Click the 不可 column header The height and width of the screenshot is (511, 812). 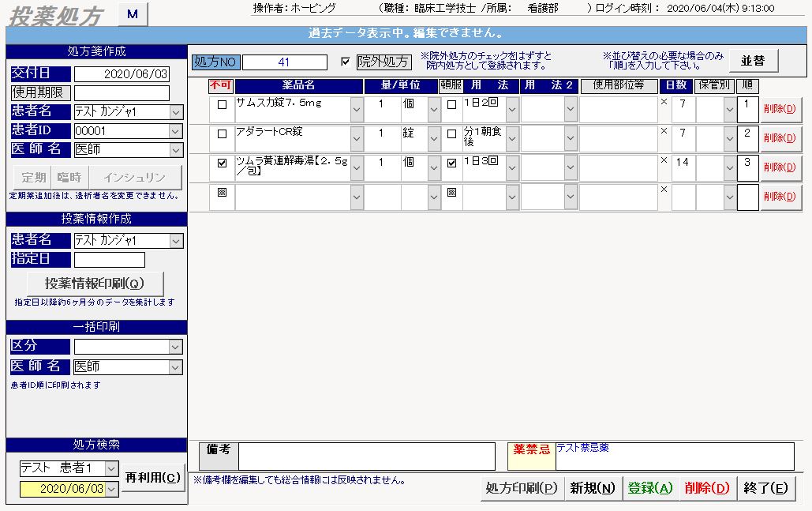[221, 85]
